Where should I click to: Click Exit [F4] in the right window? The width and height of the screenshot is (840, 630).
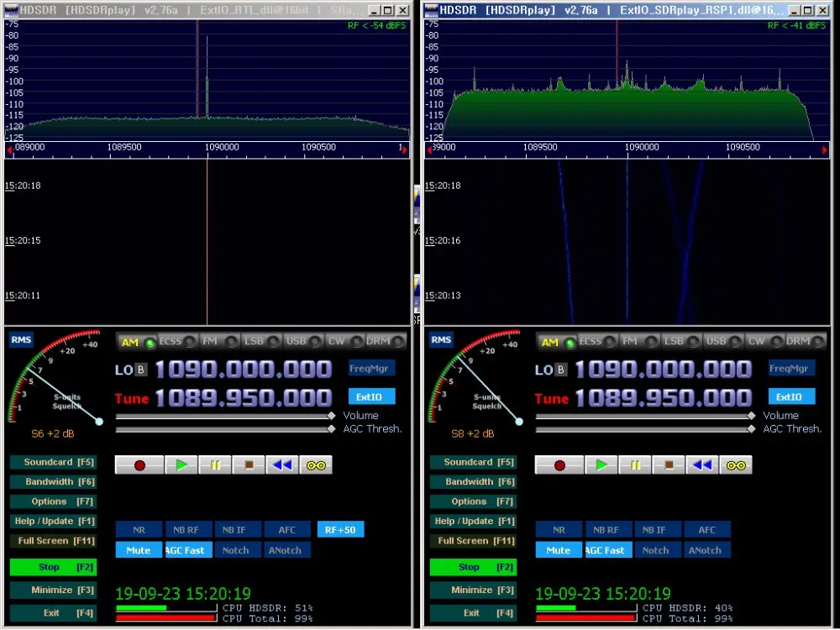[473, 613]
